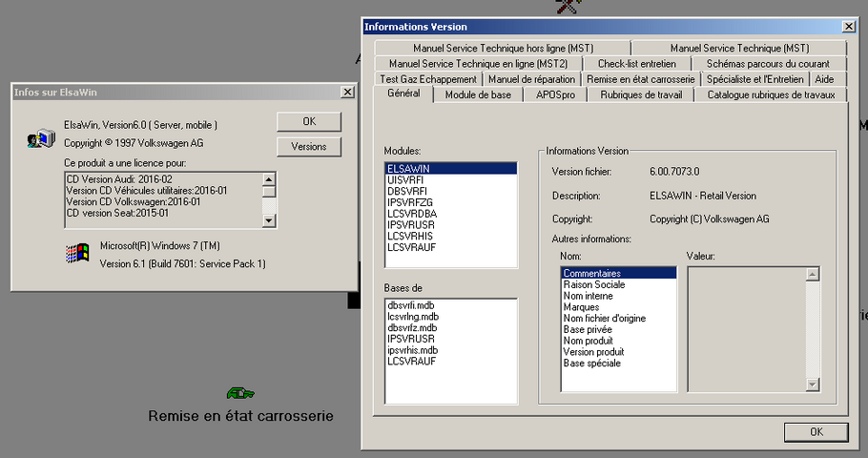This screenshot has width=868, height=458.
Task: Switch to Module de base tab
Action: [478, 94]
